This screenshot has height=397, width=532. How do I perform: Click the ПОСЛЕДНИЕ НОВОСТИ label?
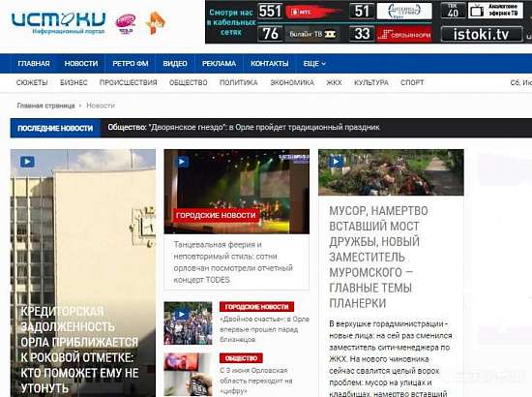coord(55,128)
